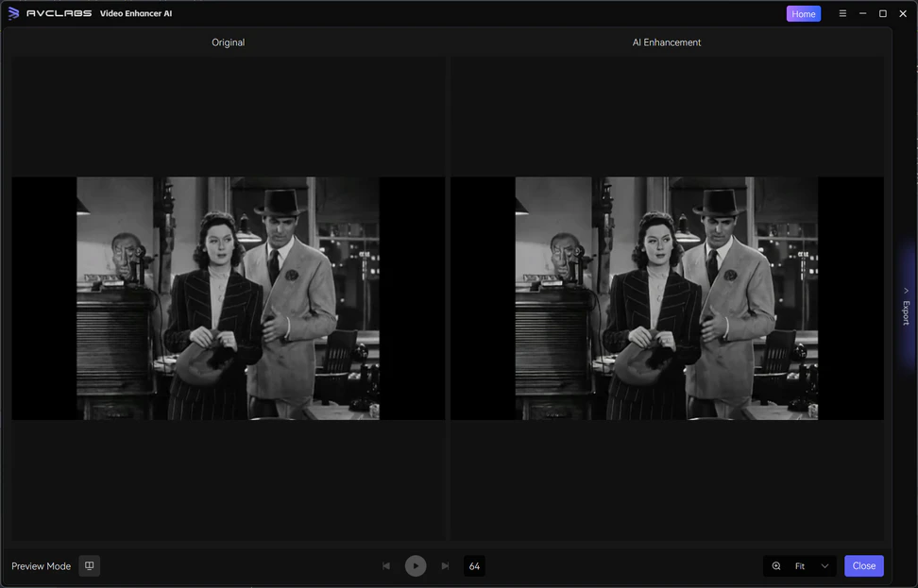Viewport: 918px width, 588px height.
Task: Maximize the application window
Action: [x=883, y=13]
